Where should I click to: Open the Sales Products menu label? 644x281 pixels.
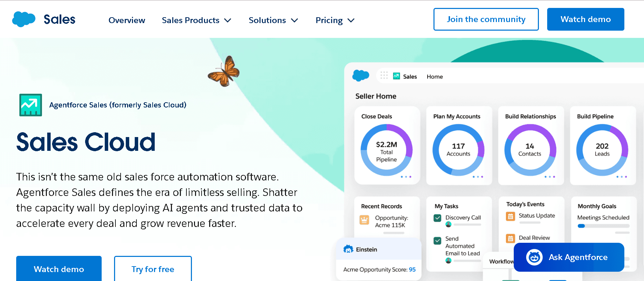pos(191,20)
